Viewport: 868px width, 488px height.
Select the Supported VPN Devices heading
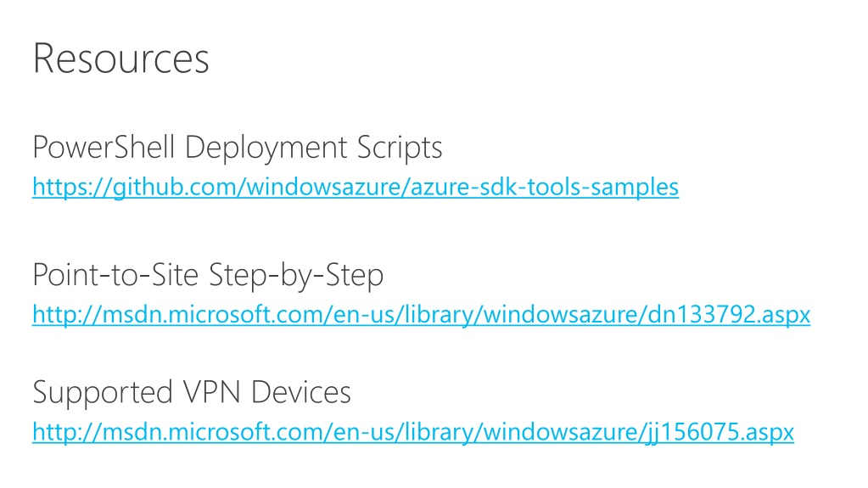(x=192, y=392)
